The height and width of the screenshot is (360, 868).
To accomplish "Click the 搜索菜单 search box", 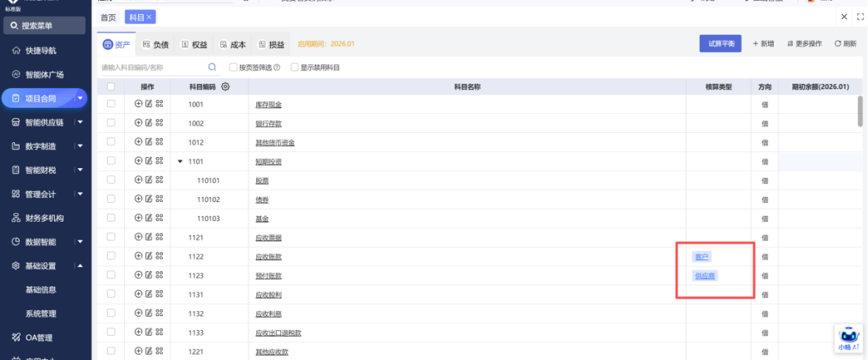I will (44, 25).
